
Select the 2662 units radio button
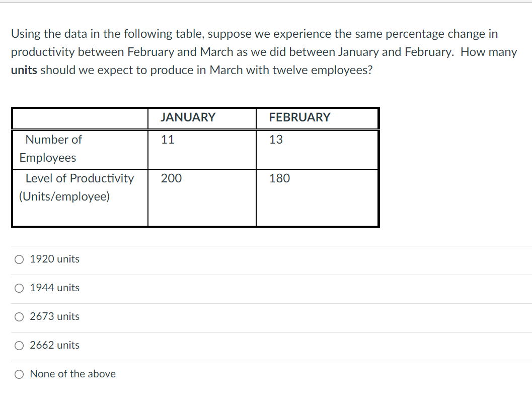[x=19, y=345]
